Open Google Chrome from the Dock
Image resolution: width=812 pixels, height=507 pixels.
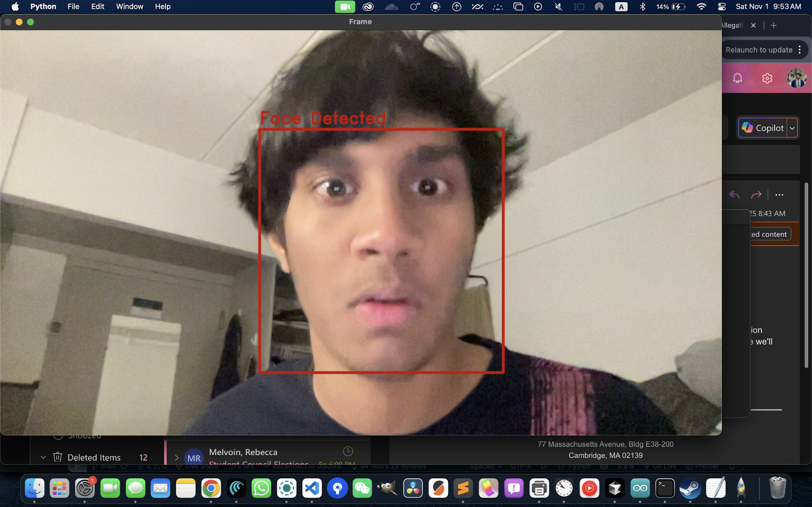tap(211, 488)
